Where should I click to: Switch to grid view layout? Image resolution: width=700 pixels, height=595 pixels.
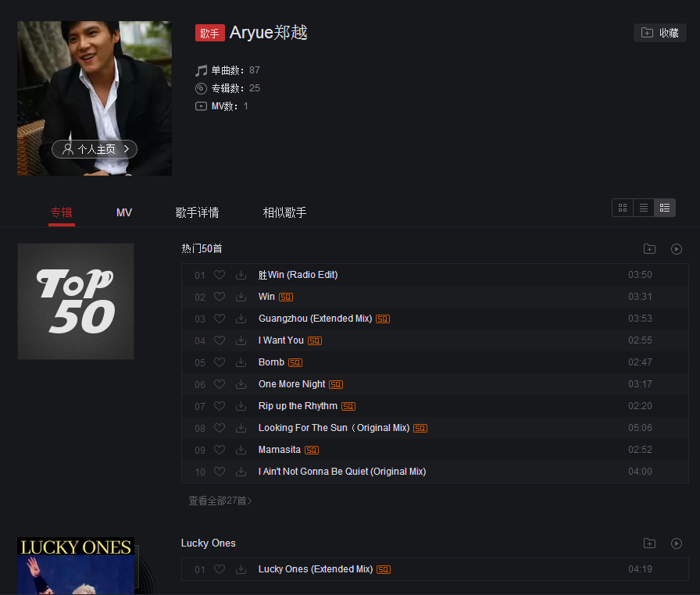[x=623, y=208]
